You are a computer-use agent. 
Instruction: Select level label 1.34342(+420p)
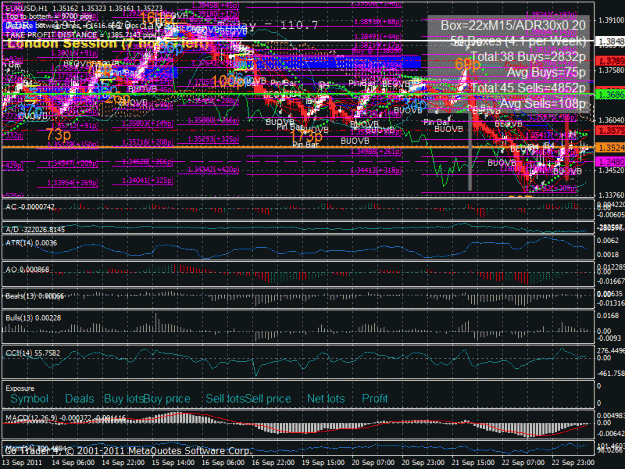(x=213, y=170)
